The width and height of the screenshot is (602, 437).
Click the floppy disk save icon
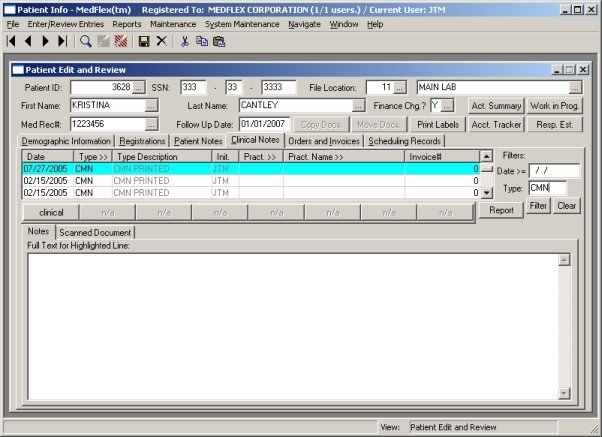pyautogui.click(x=144, y=42)
